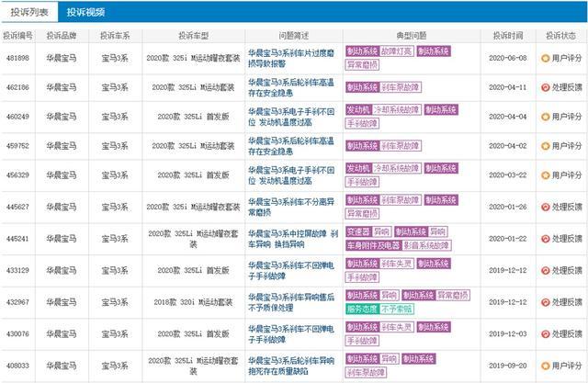This screenshot has width=588, height=383.
Task: Select complaint number 433129
Action: point(17,271)
